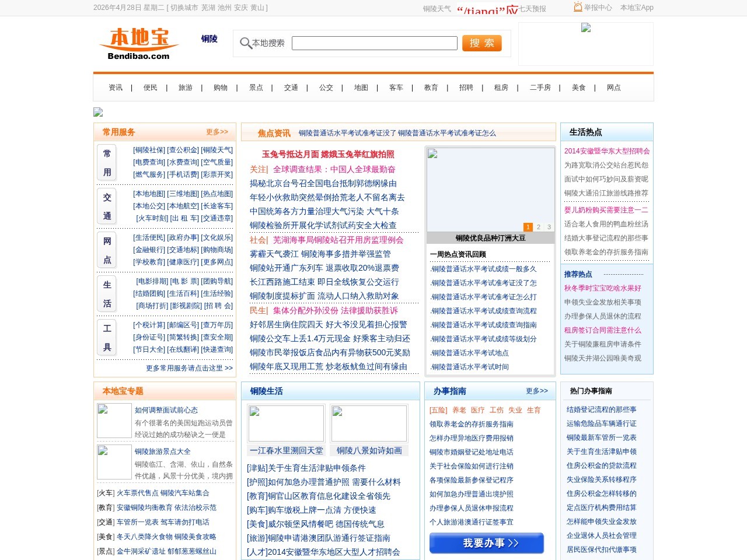Select the 医疗 category under 五险
Screen dimensions: 747x560
coord(478,410)
